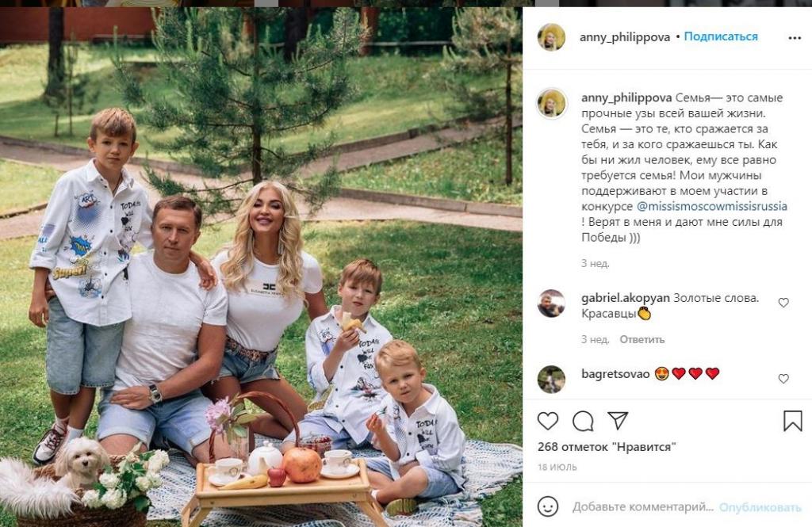Open bagretsovao's avatar thumbnail
Viewport: 812px width, 527px height.
(551, 379)
